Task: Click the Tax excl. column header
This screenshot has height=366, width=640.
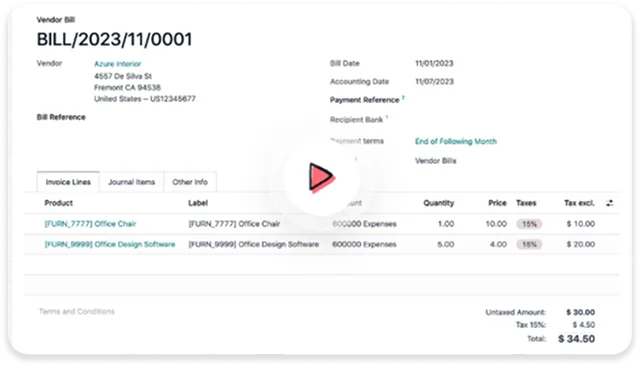Action: point(579,203)
